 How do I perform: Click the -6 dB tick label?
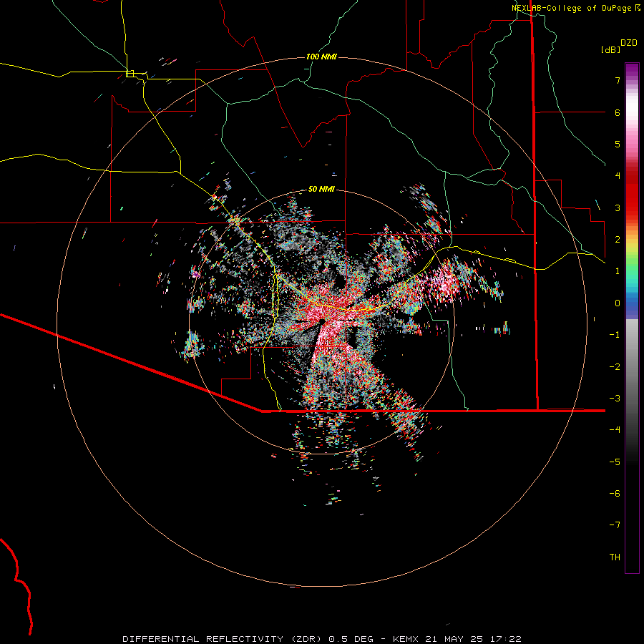click(x=615, y=493)
